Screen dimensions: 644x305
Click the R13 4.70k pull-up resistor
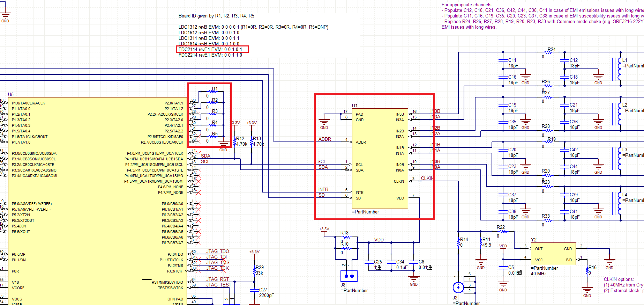point(252,141)
